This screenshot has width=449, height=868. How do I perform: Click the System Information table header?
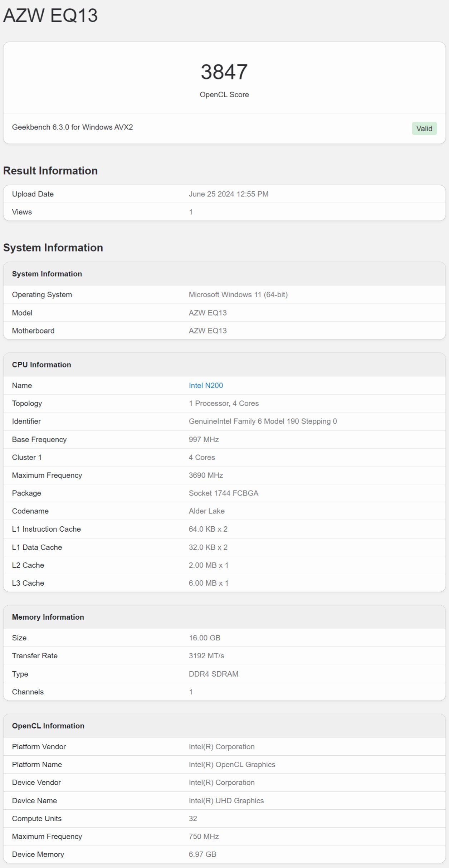coord(47,274)
